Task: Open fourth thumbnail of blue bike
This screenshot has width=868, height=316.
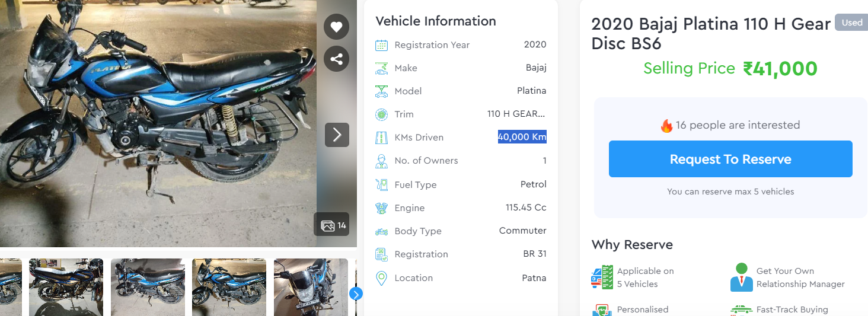Action: point(229,287)
